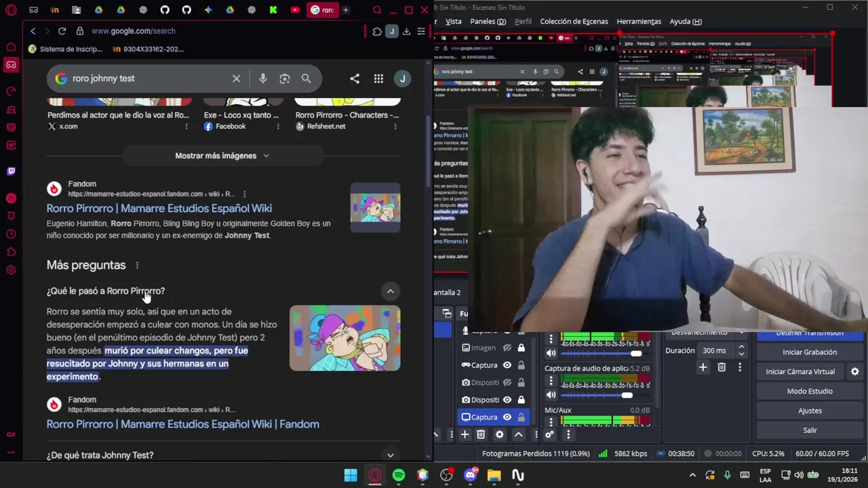This screenshot has width=868, height=488.
Task: Increase transition duration value
Action: coord(741,347)
